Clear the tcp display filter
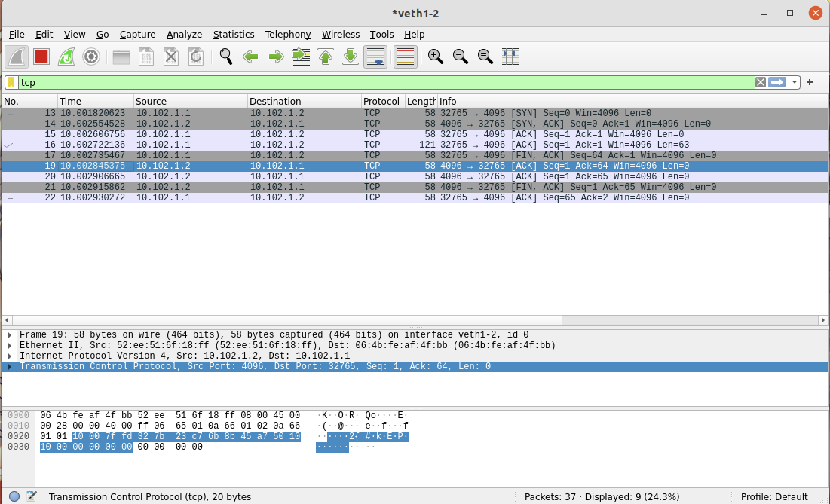The height and width of the screenshot is (504, 830). (x=760, y=82)
